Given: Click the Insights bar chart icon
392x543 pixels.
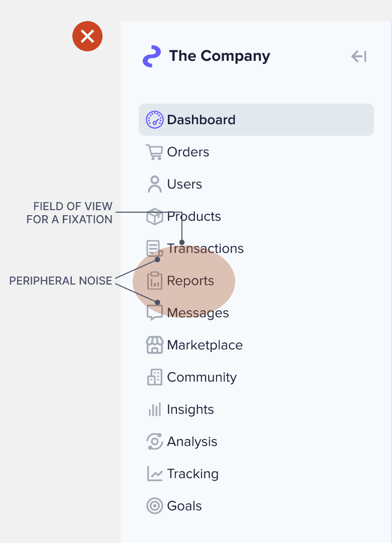Looking at the screenshot, I should tap(154, 409).
